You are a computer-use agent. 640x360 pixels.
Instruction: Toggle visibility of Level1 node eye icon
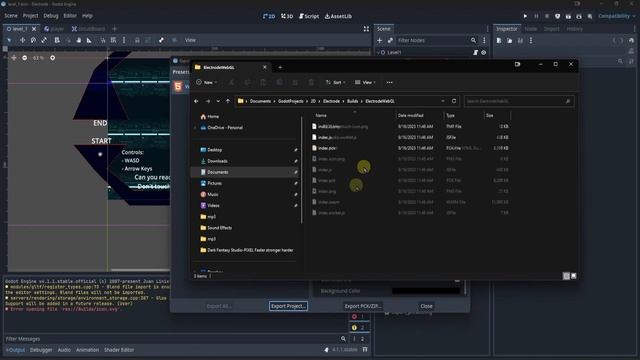(x=484, y=53)
